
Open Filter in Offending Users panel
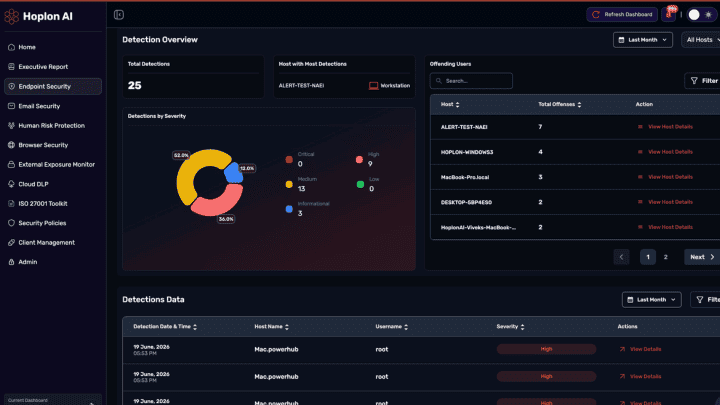click(703, 81)
